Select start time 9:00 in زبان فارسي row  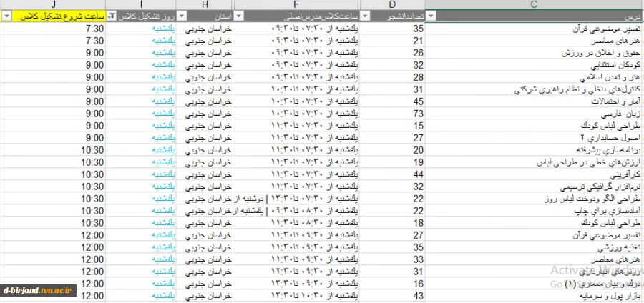[53, 114]
